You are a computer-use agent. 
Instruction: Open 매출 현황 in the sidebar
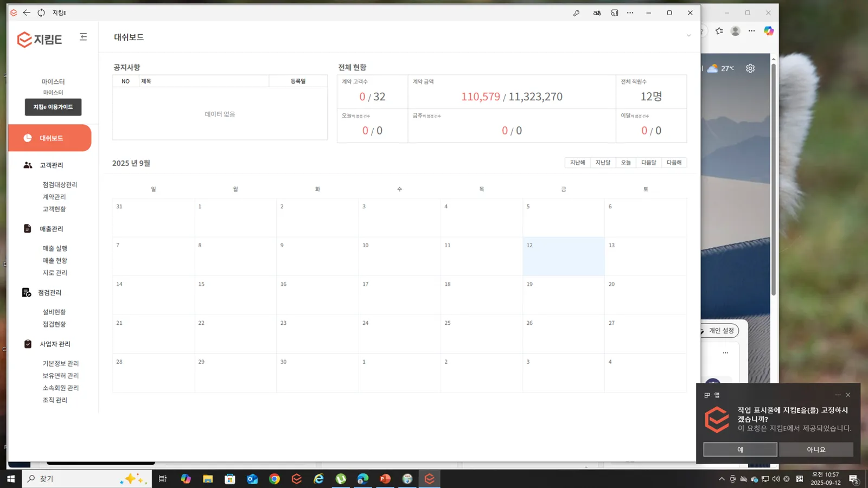[x=55, y=260]
